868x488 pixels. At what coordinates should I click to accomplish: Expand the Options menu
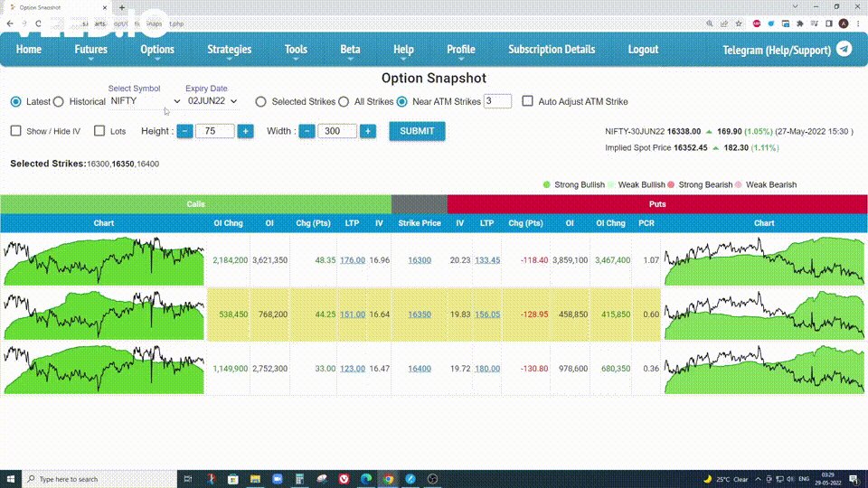[x=157, y=49]
